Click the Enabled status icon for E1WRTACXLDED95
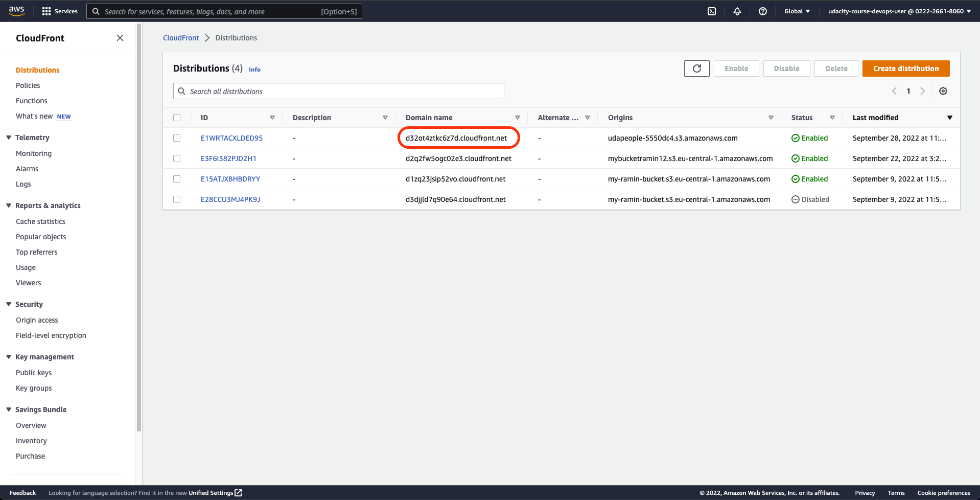The image size is (980, 500). (795, 138)
